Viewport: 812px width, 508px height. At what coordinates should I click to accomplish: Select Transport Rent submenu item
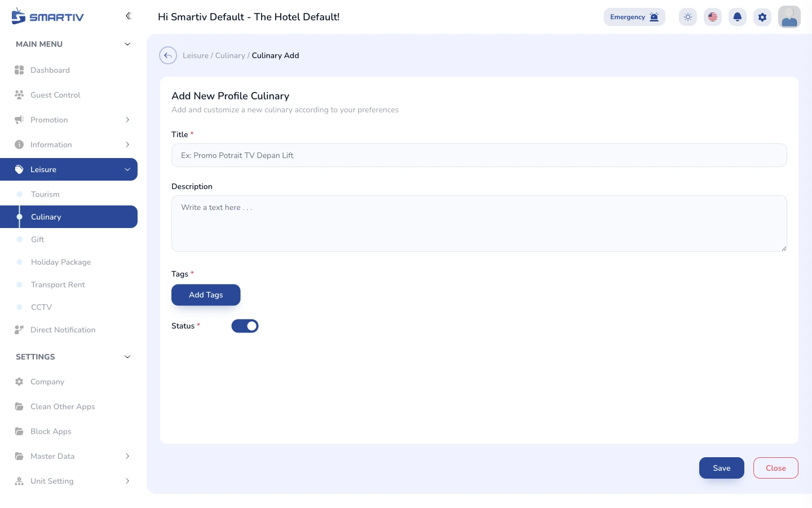point(69,284)
